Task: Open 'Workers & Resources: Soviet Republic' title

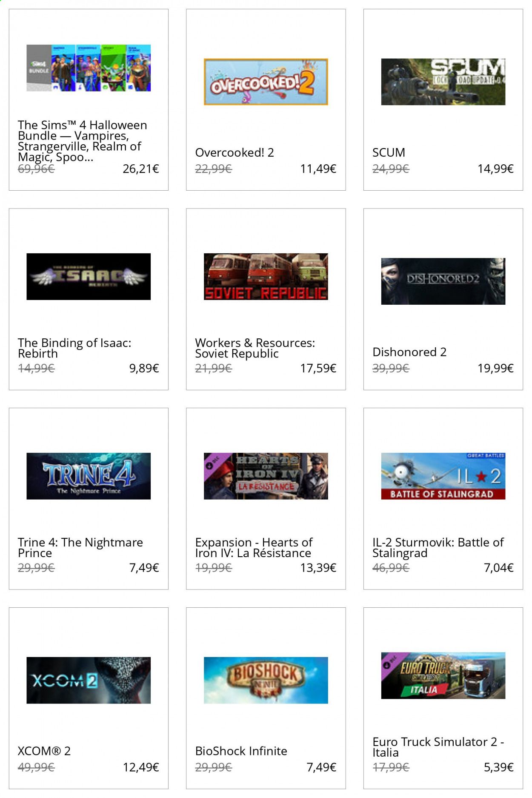Action: [x=255, y=348]
